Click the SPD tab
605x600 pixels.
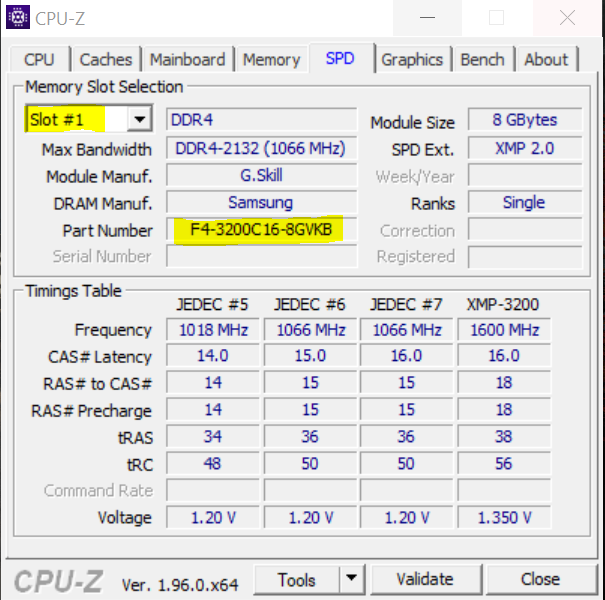click(340, 58)
